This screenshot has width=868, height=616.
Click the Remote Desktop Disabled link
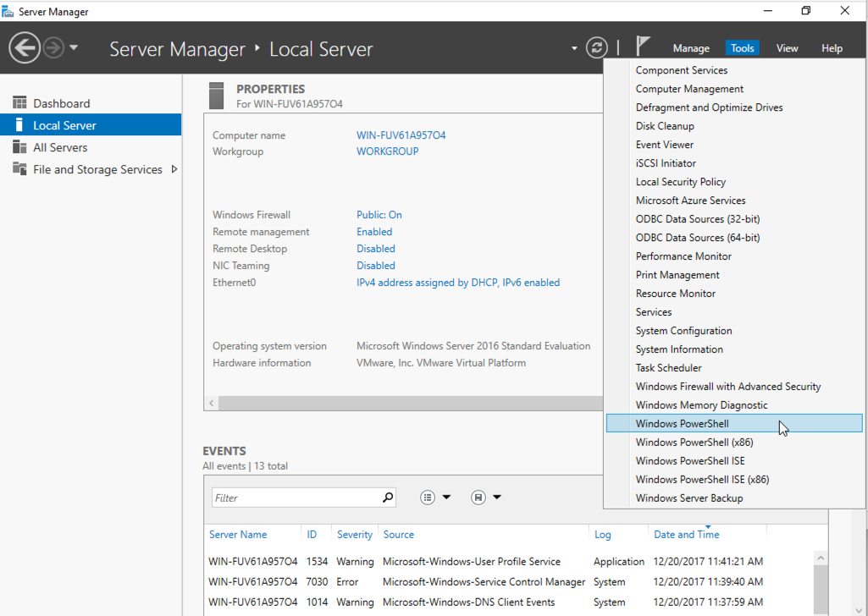coord(375,249)
